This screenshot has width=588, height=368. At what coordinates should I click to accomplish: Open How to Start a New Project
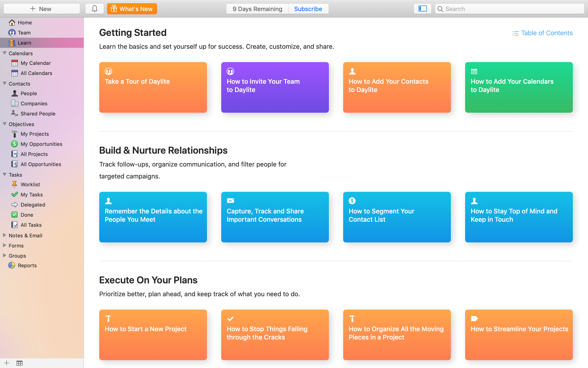click(x=153, y=335)
